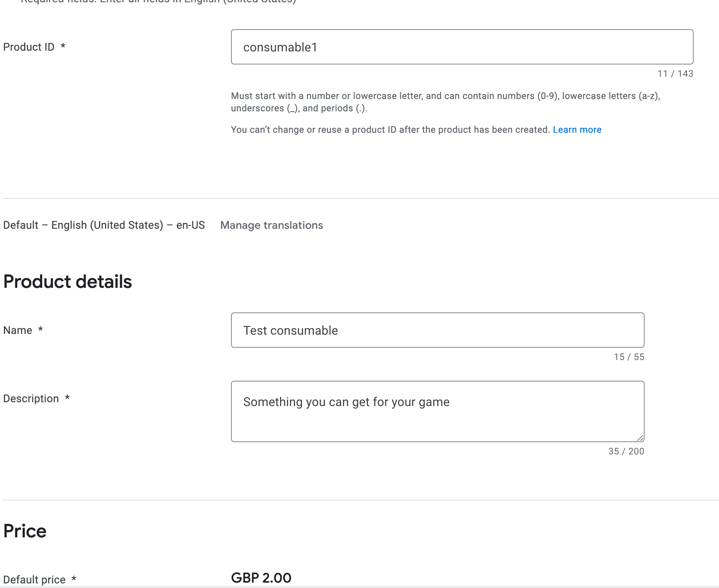Click the Default price label

tap(35, 579)
